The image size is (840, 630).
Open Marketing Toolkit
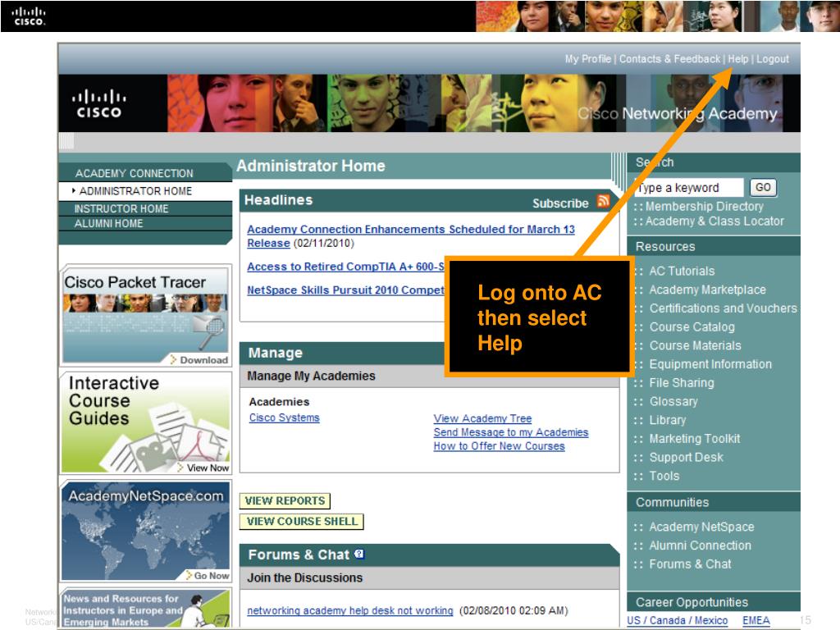[x=695, y=439]
